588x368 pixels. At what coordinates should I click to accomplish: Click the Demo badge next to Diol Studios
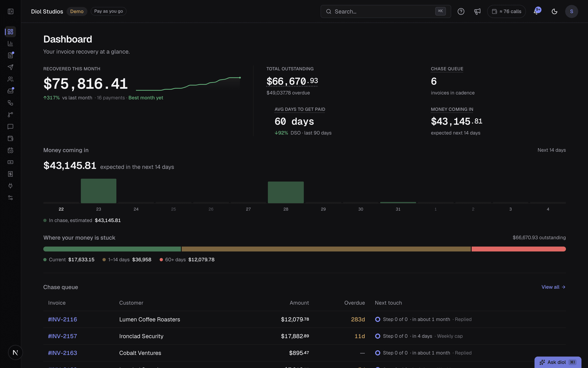click(77, 11)
